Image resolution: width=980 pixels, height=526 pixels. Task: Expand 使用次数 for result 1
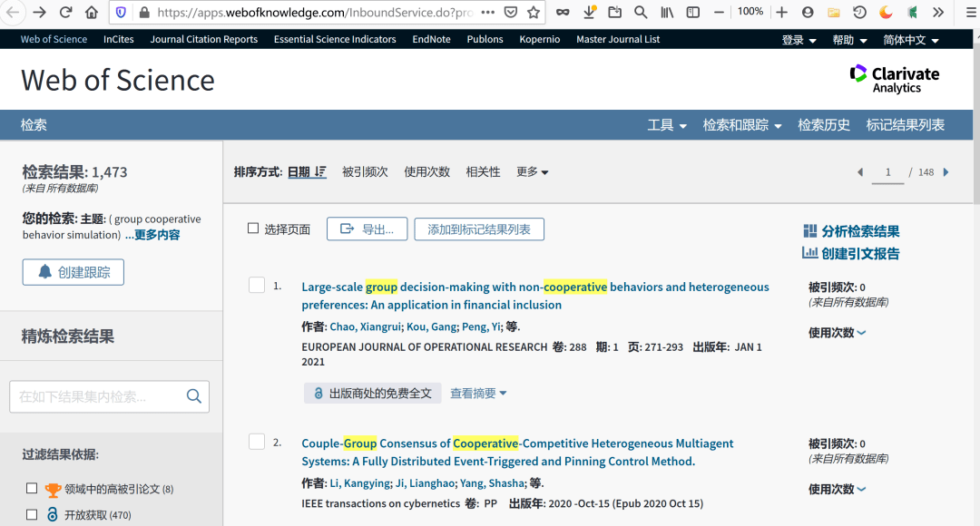click(837, 333)
